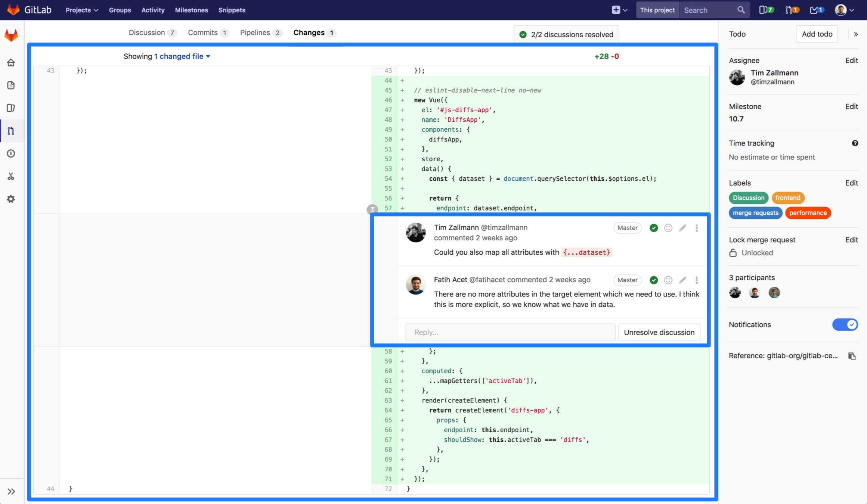Switch to the Discussion tab
This screenshot has width=867, height=504.
(147, 33)
